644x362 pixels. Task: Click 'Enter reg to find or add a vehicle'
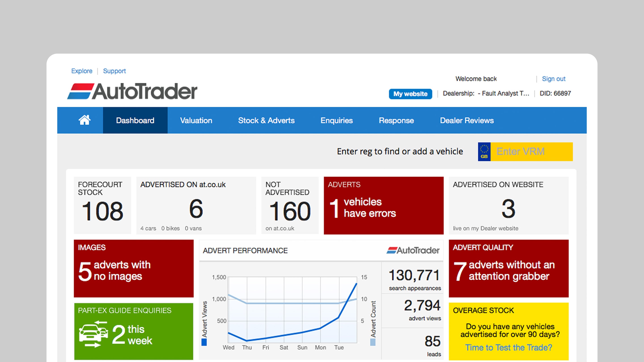click(x=400, y=152)
